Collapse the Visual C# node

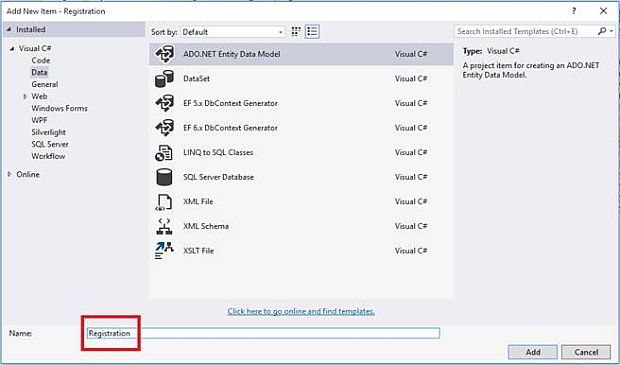[12, 49]
